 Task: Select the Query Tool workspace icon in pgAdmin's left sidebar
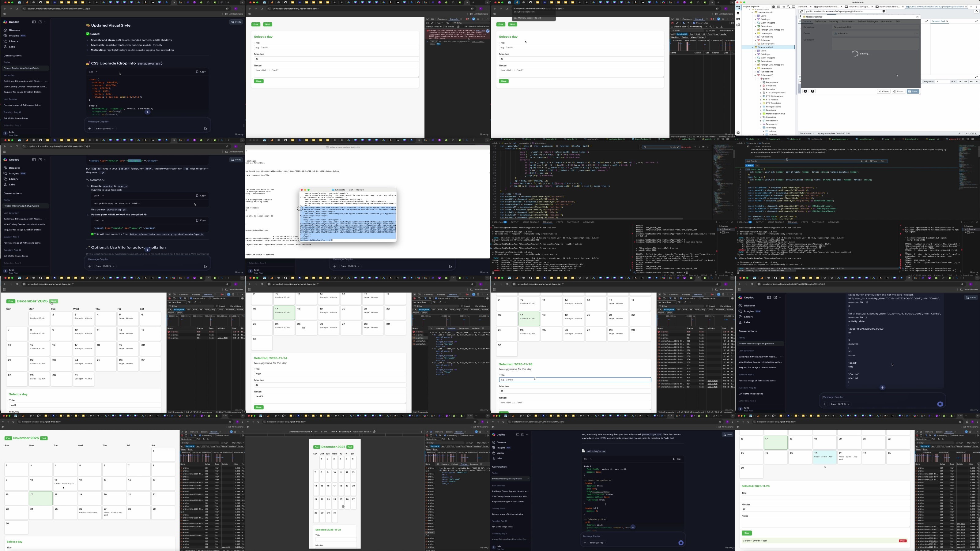point(738,13)
